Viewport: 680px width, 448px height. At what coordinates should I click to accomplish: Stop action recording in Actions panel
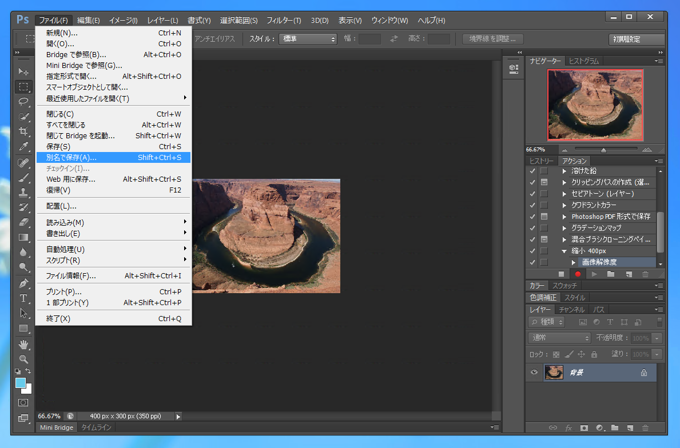pos(561,274)
